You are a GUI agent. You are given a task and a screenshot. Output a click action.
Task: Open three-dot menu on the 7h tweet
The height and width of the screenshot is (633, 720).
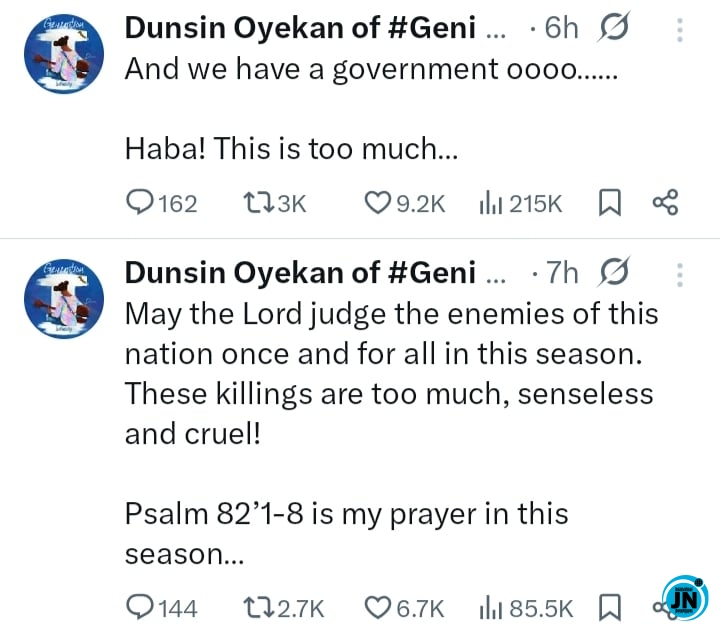point(680,273)
